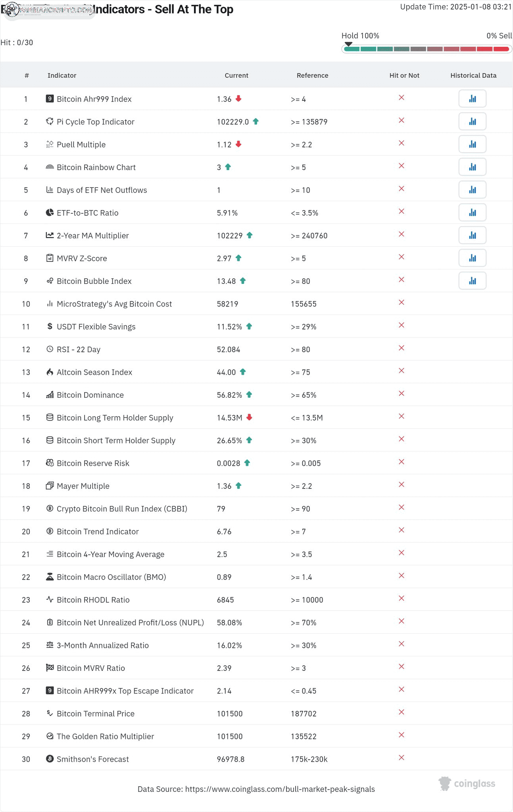Open historical data chart for Bitcoin Ahr999 Index
This screenshot has width=513, height=812.
point(472,99)
